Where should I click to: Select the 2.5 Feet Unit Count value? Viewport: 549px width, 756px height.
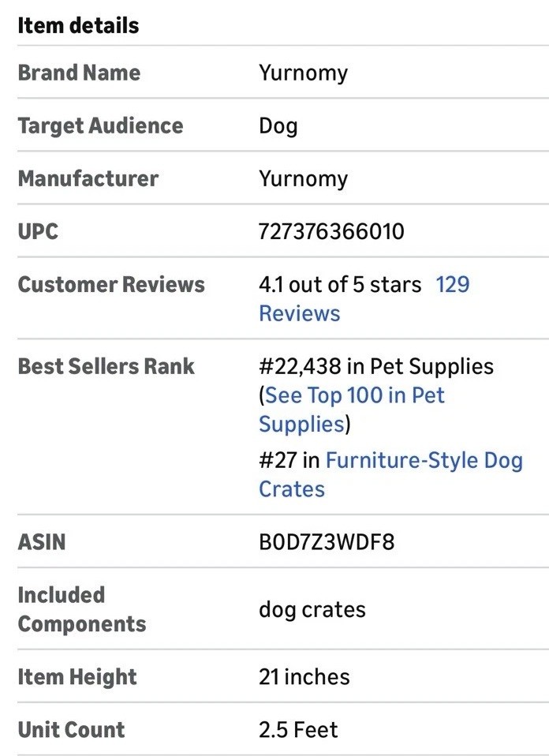[298, 730]
